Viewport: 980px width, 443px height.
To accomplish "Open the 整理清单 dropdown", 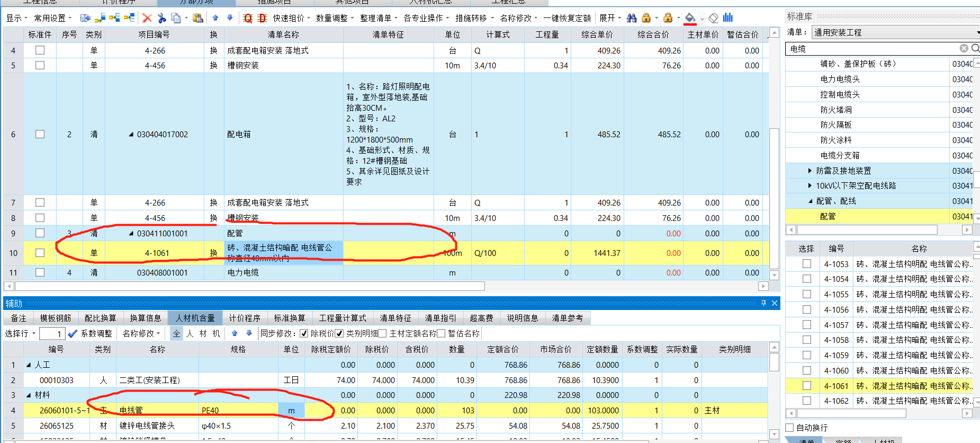I will click(379, 18).
